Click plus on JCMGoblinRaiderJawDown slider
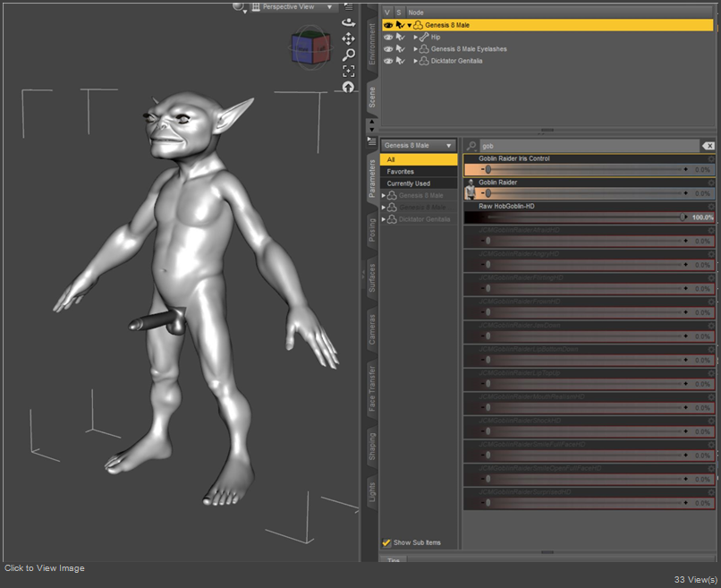The width and height of the screenshot is (721, 588). pyautogui.click(x=685, y=337)
